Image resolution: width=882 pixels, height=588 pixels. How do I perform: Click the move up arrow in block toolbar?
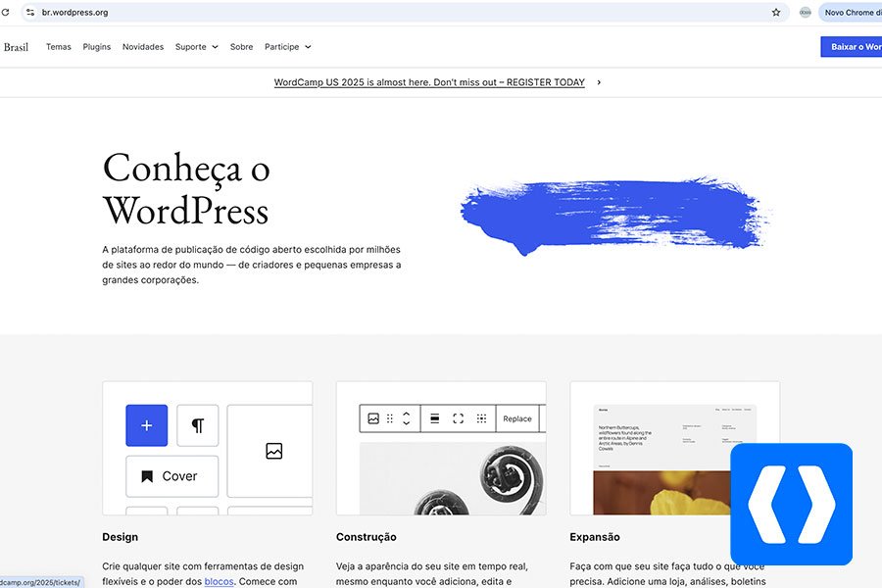(x=406, y=415)
